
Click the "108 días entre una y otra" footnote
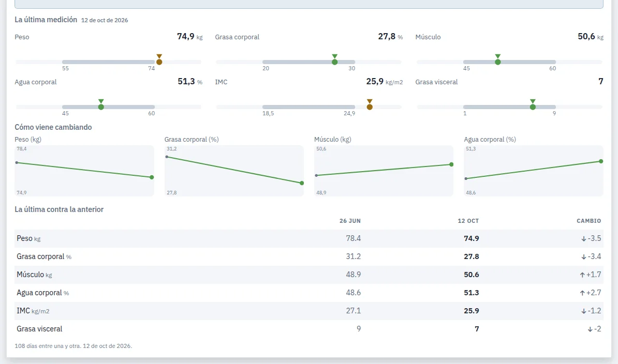point(73,346)
